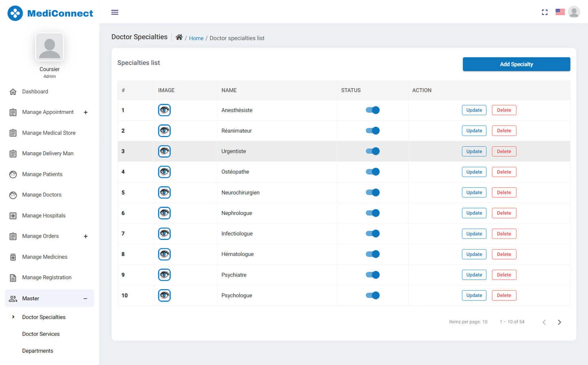This screenshot has width=588, height=365.
Task: Select Doctor Services submenu item
Action: point(41,334)
